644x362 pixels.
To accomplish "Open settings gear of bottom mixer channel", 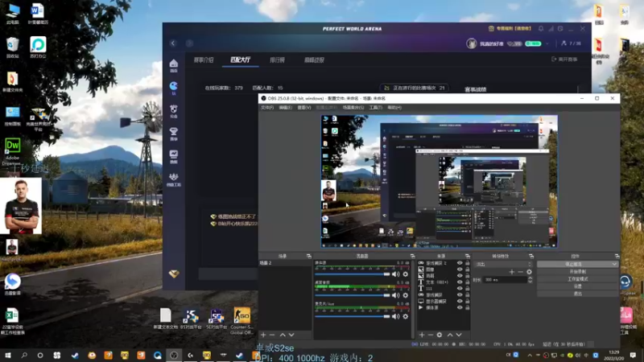I will (406, 316).
